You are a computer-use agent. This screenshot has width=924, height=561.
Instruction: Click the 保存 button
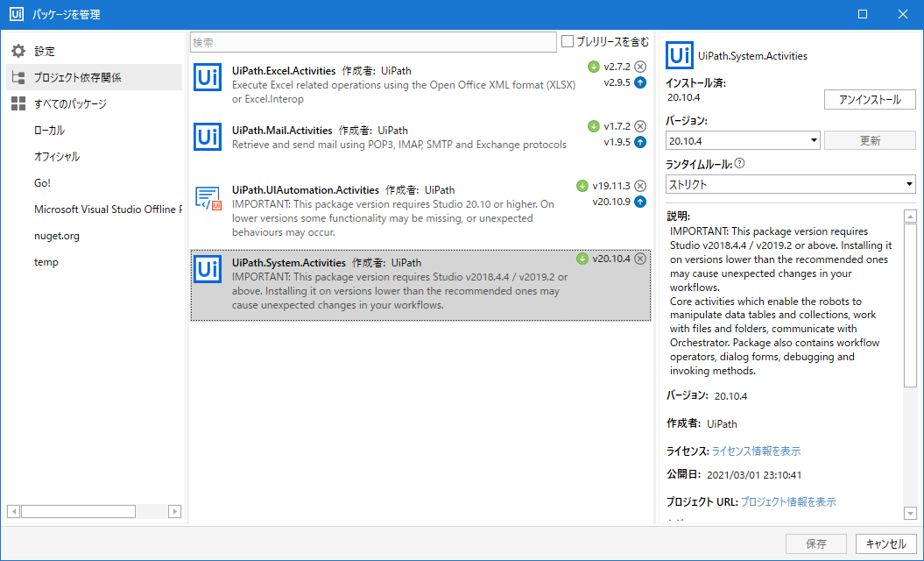coord(816,543)
